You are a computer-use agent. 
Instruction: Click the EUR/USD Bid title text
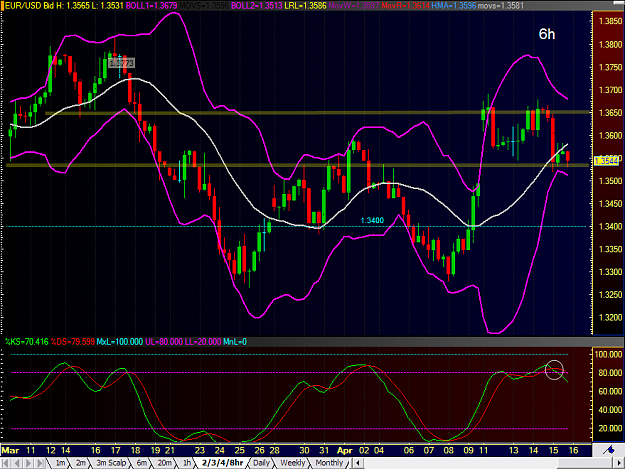(x=29, y=6)
